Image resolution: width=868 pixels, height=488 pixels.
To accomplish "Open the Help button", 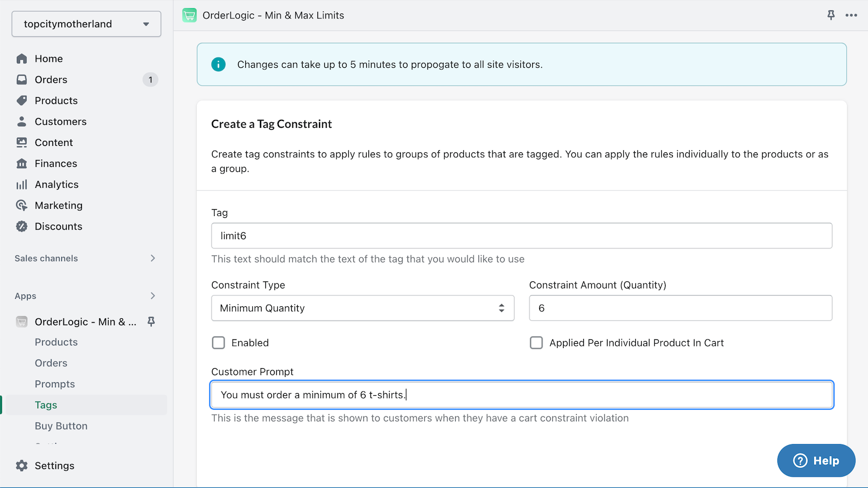I will (x=816, y=460).
